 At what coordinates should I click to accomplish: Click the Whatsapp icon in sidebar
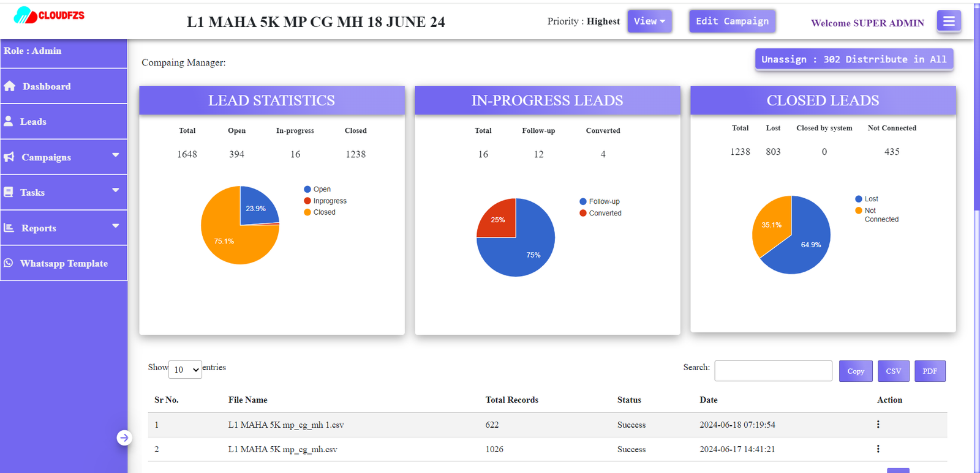(9, 263)
